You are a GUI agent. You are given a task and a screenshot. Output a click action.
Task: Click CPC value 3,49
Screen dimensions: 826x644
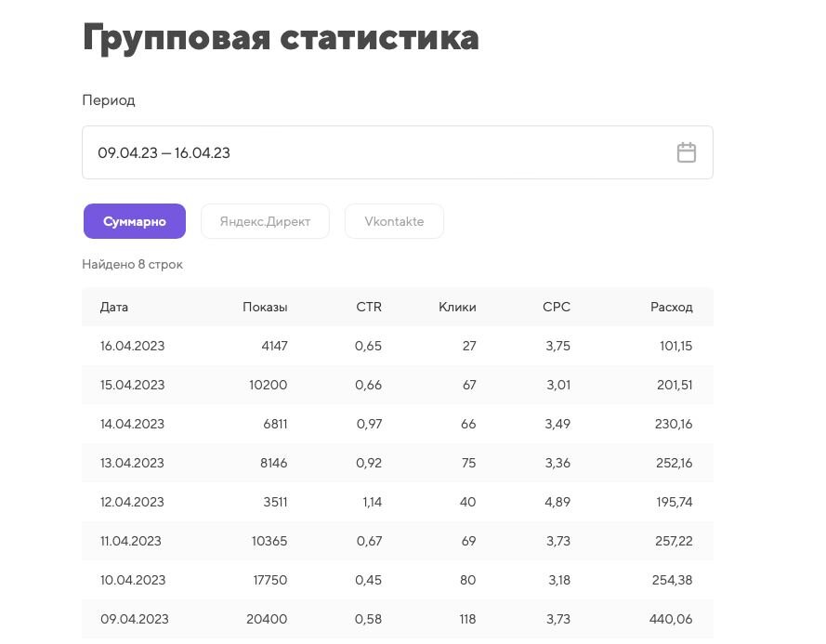click(x=557, y=424)
